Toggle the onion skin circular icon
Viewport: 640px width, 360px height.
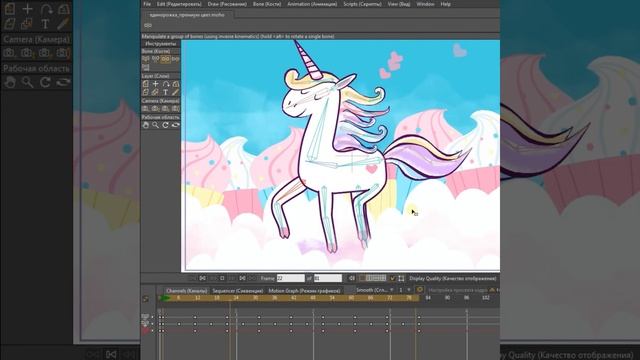[x=419, y=290]
